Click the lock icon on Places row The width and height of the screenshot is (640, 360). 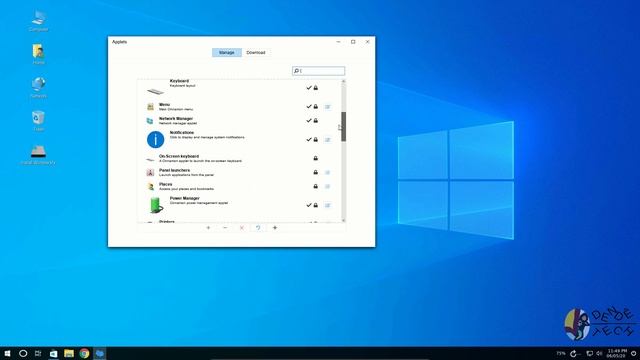coord(316,186)
